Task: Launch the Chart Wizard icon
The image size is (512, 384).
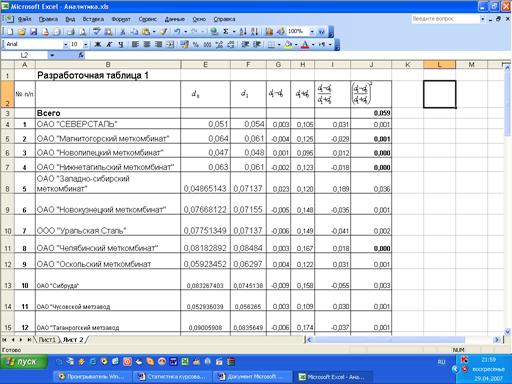Action: pos(269,32)
